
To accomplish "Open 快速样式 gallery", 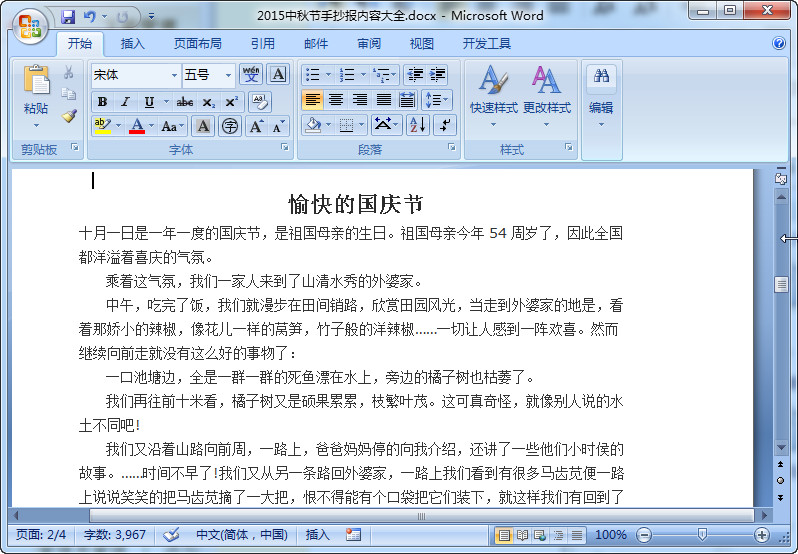I will click(493, 96).
